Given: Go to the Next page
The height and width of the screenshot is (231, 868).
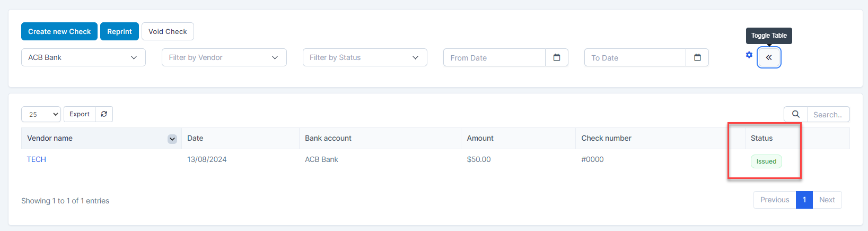Looking at the screenshot, I should [x=827, y=200].
